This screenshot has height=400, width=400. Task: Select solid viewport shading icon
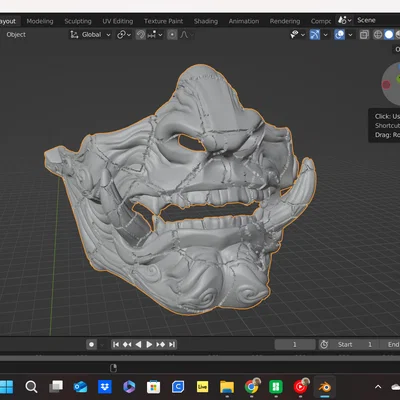[x=389, y=35]
